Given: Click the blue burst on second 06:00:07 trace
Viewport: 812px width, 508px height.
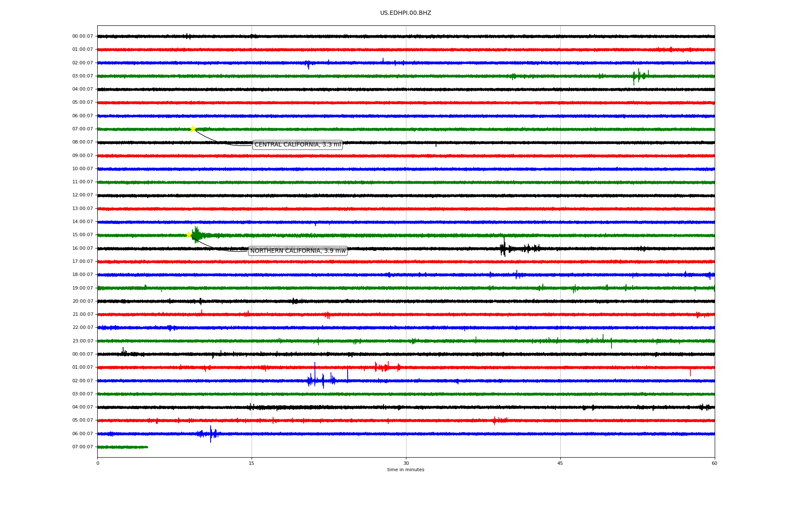Looking at the screenshot, I should pos(210,433).
